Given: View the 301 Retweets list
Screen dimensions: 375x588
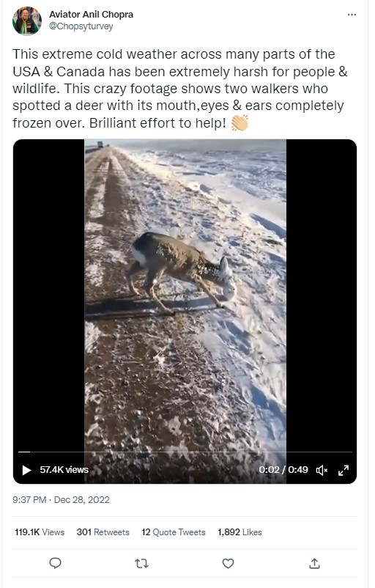Looking at the screenshot, I should pyautogui.click(x=103, y=532).
